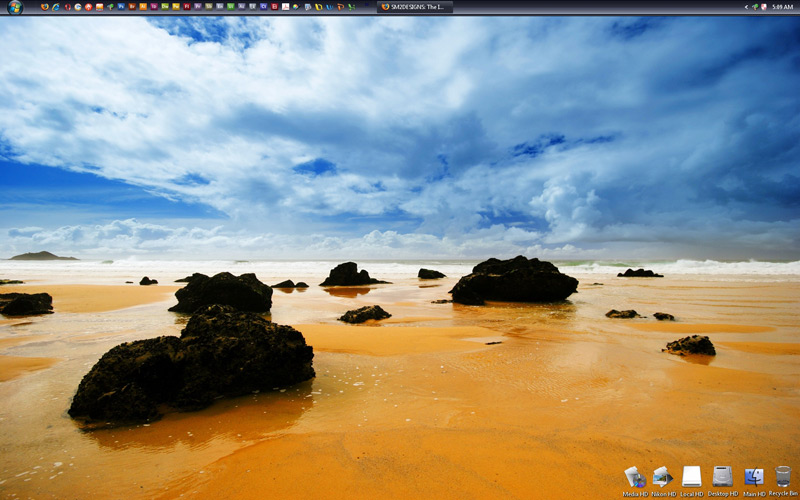
Task: Open Adobe Bridge (Br) shortcut
Action: click(x=132, y=7)
